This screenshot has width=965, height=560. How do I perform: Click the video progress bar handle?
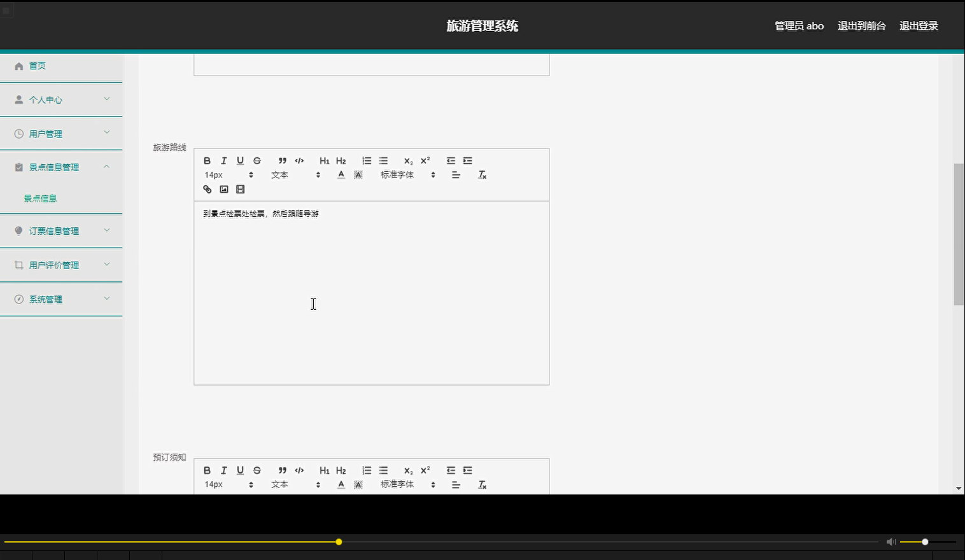click(339, 542)
